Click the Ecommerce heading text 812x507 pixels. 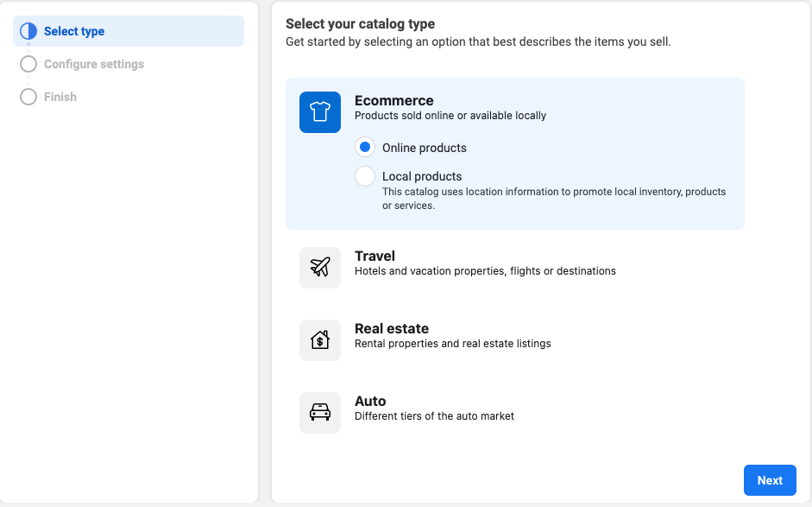(394, 100)
